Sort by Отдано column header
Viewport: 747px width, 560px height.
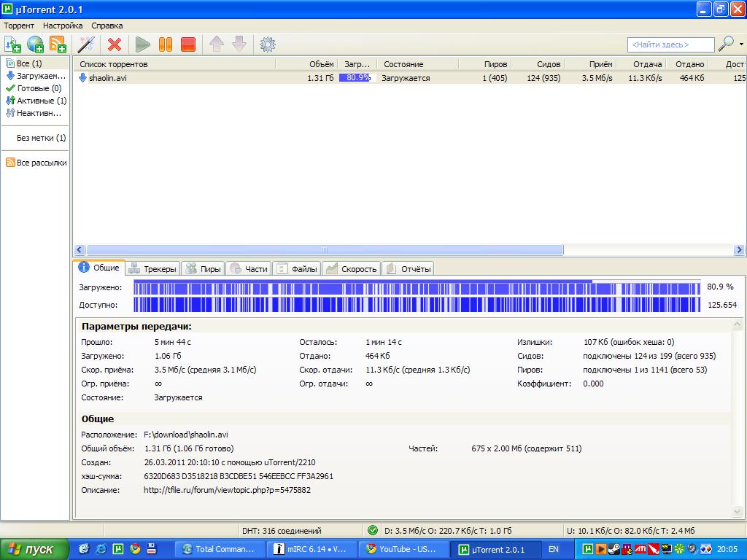[687, 64]
